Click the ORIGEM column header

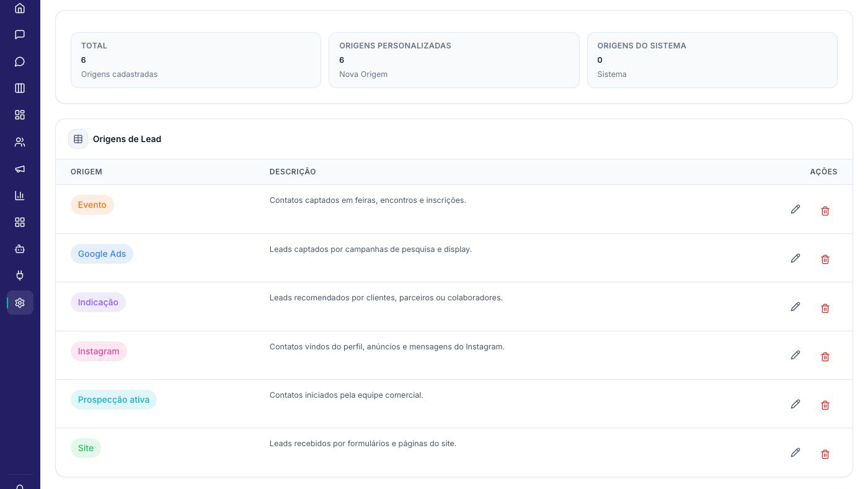pos(86,172)
